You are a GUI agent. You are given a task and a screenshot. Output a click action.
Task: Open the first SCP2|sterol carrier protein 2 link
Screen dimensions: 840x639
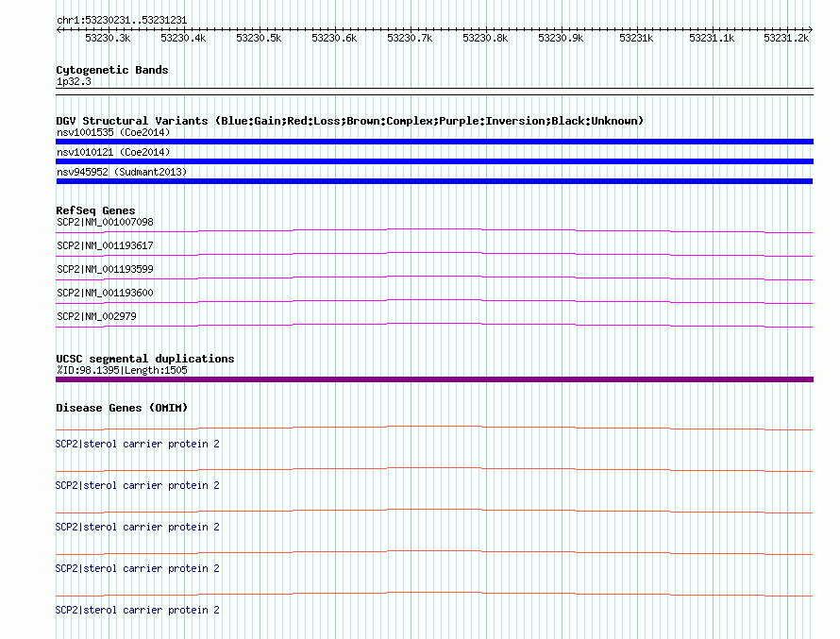coord(138,444)
